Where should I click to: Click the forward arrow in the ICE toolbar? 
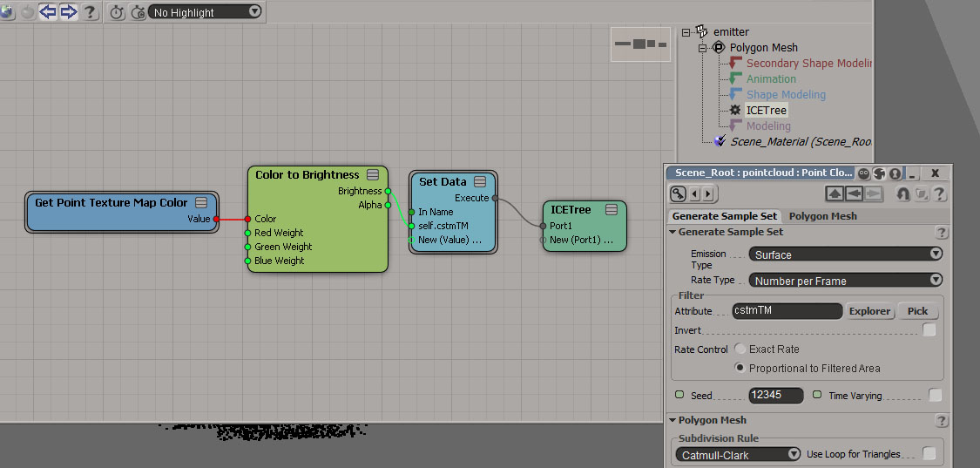click(x=68, y=12)
